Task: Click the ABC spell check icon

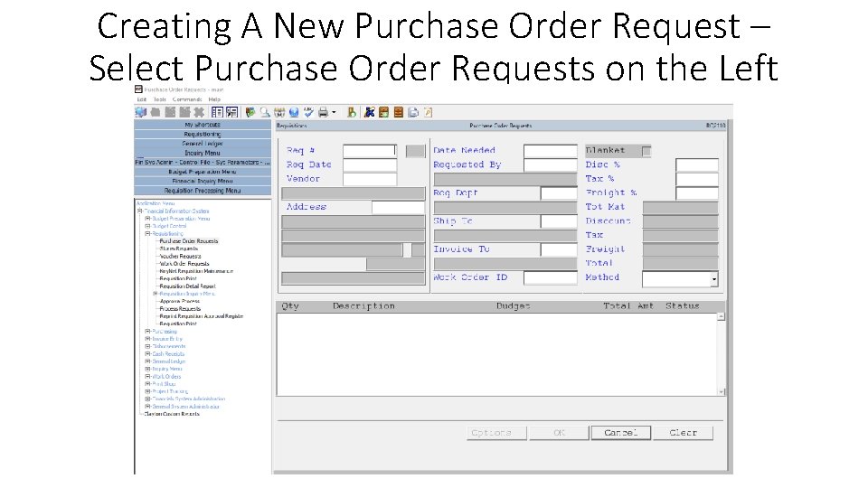Action: (308, 112)
